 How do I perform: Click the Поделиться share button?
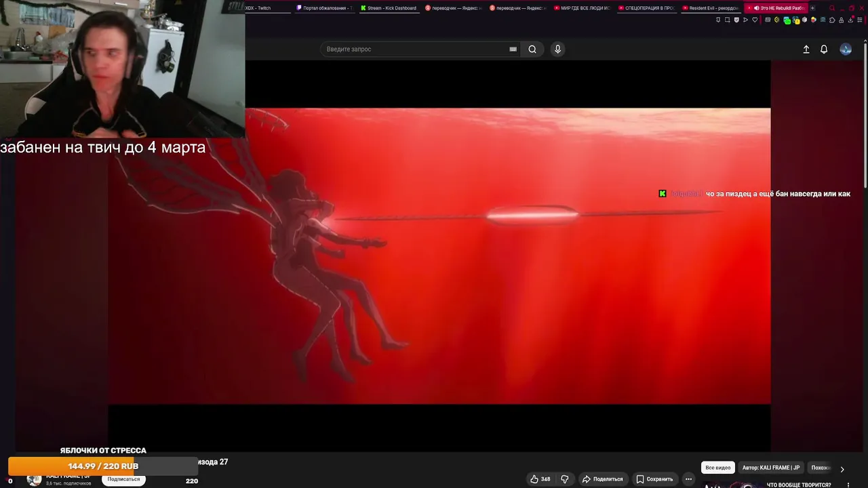[x=602, y=479]
